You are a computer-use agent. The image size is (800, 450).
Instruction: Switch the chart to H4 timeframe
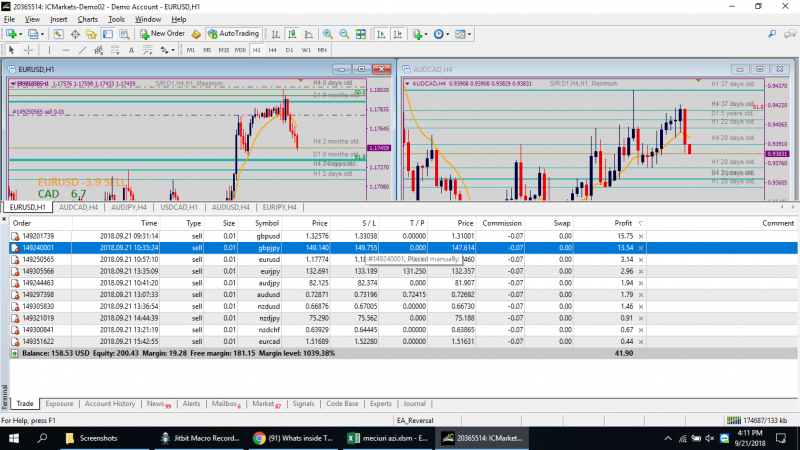pos(273,49)
